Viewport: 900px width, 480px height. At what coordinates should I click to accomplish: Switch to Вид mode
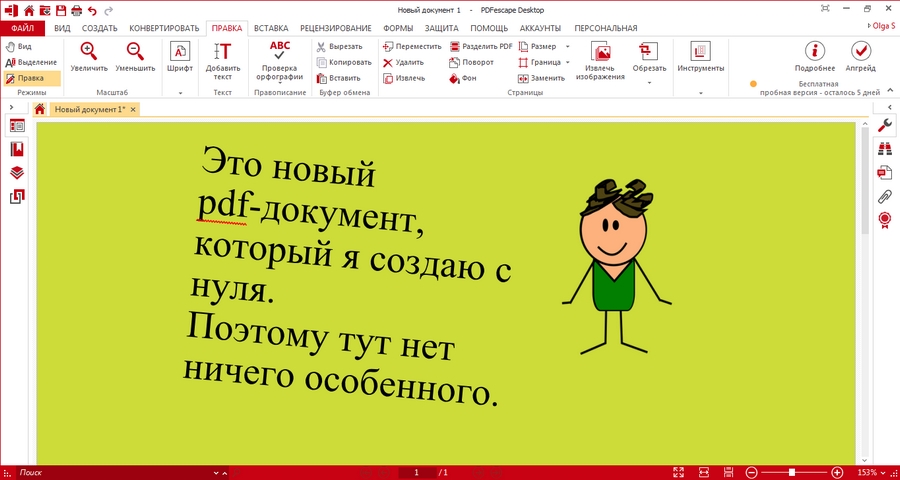(22, 46)
